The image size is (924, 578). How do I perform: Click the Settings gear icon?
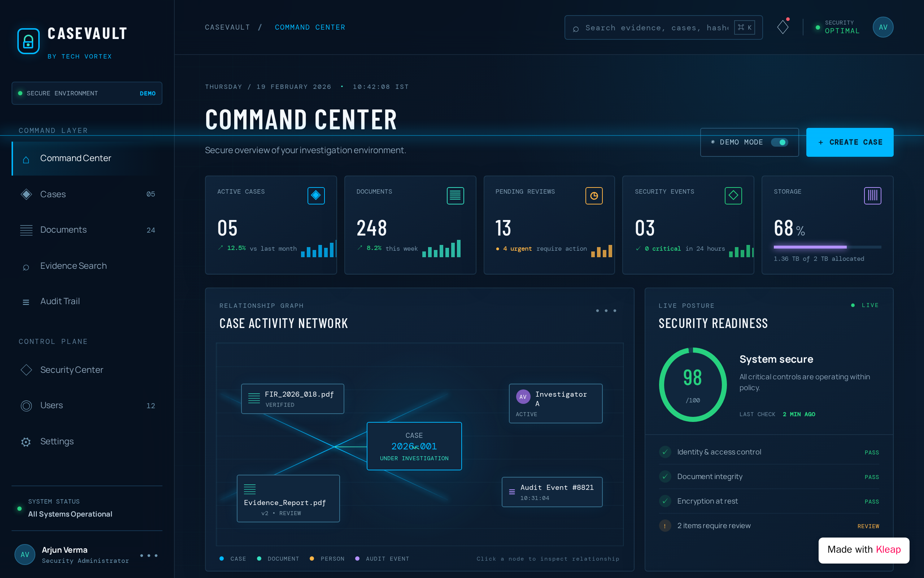pyautogui.click(x=26, y=442)
